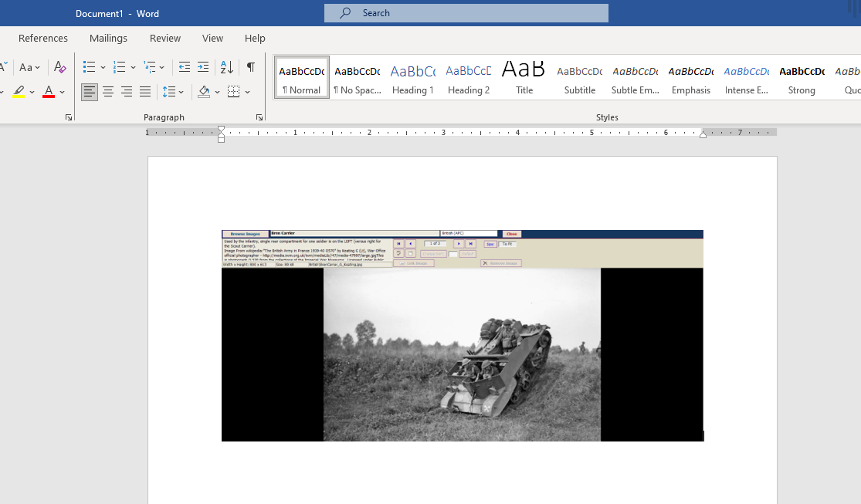Apply the Heading 1 style
Screen dimensions: 861x504
click(412, 78)
